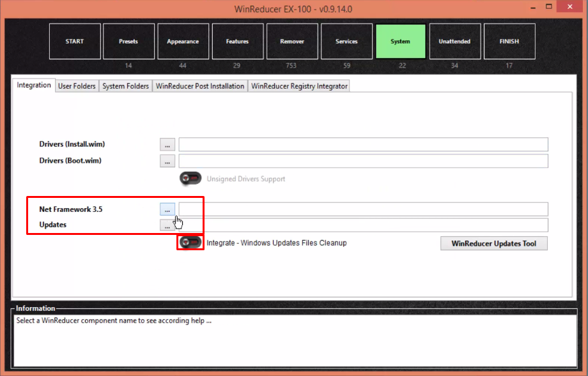This screenshot has width=588, height=376.
Task: Select the highlighted System step tile
Action: click(401, 41)
